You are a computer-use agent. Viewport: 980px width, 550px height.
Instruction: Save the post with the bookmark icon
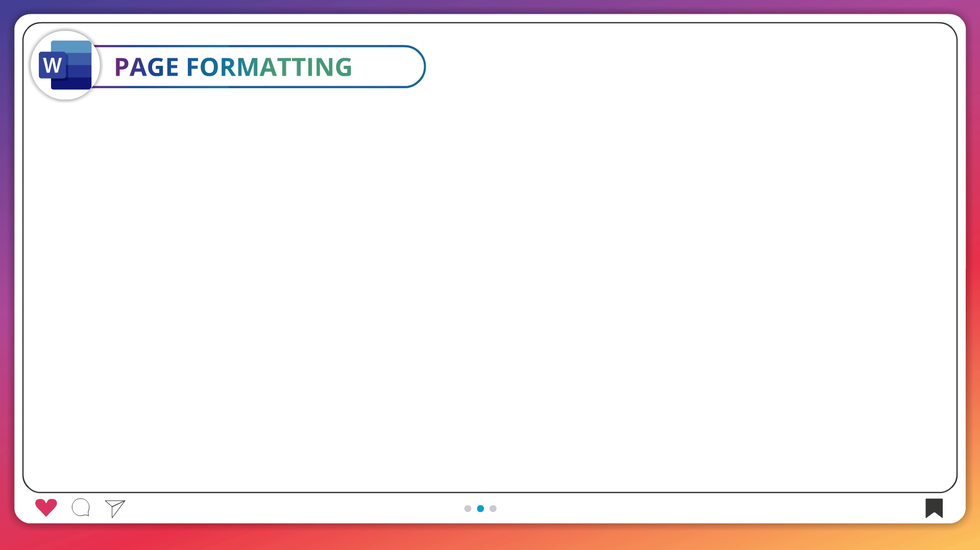coord(934,508)
